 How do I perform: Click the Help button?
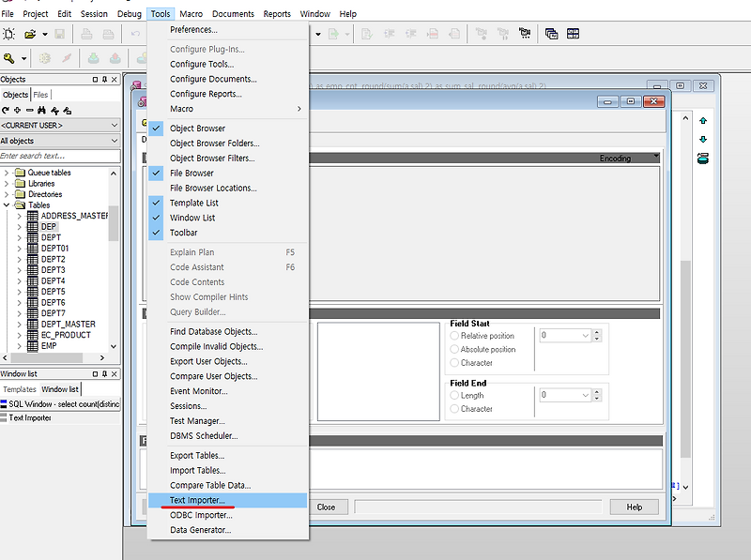coord(633,506)
